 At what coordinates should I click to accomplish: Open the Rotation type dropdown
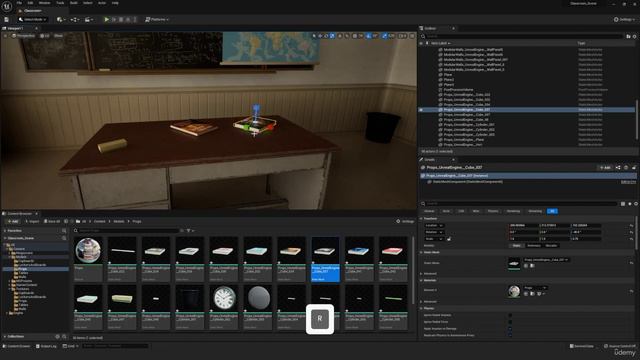[435, 232]
